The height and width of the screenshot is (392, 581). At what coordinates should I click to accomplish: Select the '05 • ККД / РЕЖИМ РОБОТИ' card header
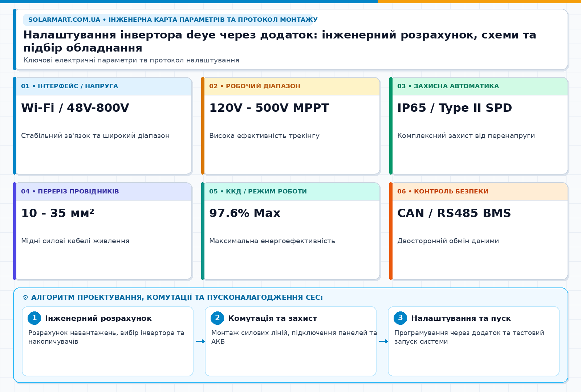pos(292,192)
